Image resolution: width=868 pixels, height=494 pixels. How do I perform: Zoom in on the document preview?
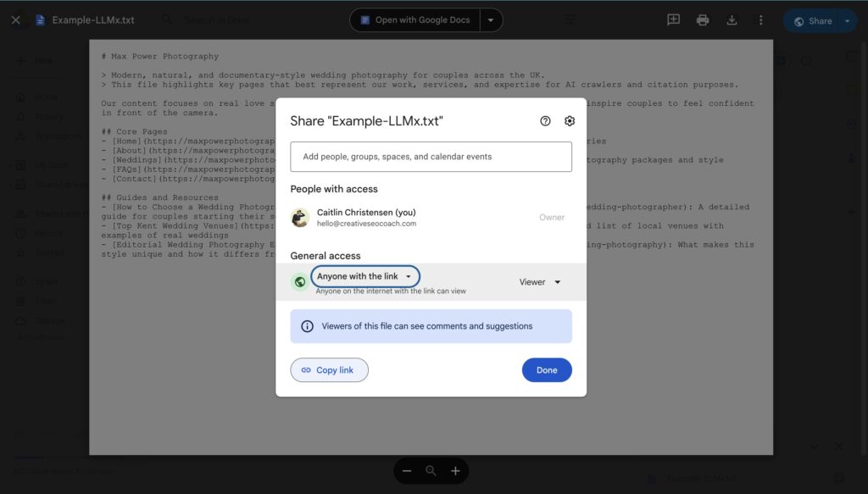pos(455,470)
